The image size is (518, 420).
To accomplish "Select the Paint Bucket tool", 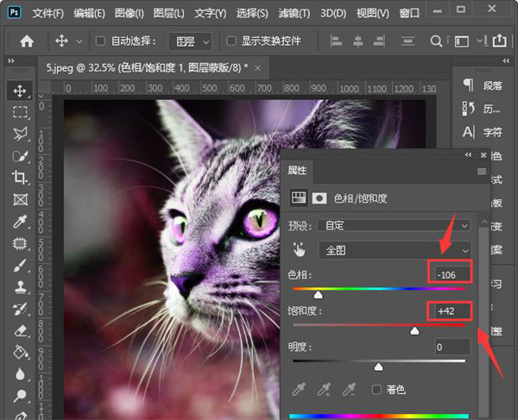I will pos(21,352).
